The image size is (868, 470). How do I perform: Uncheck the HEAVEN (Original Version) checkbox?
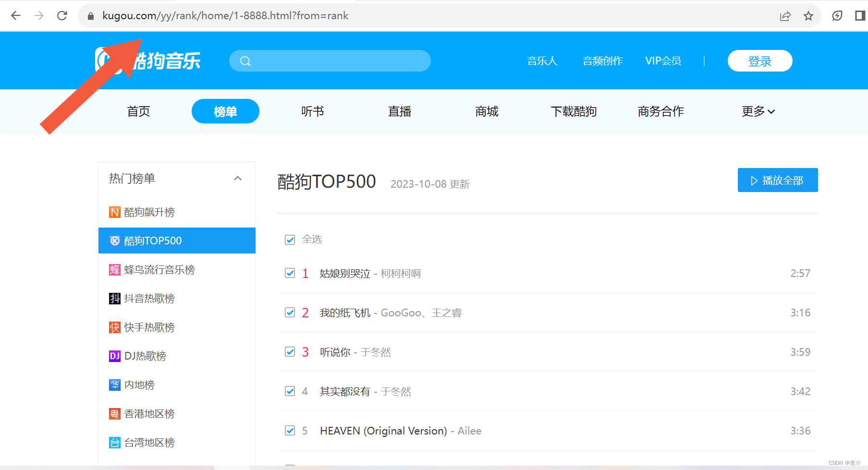(290, 431)
